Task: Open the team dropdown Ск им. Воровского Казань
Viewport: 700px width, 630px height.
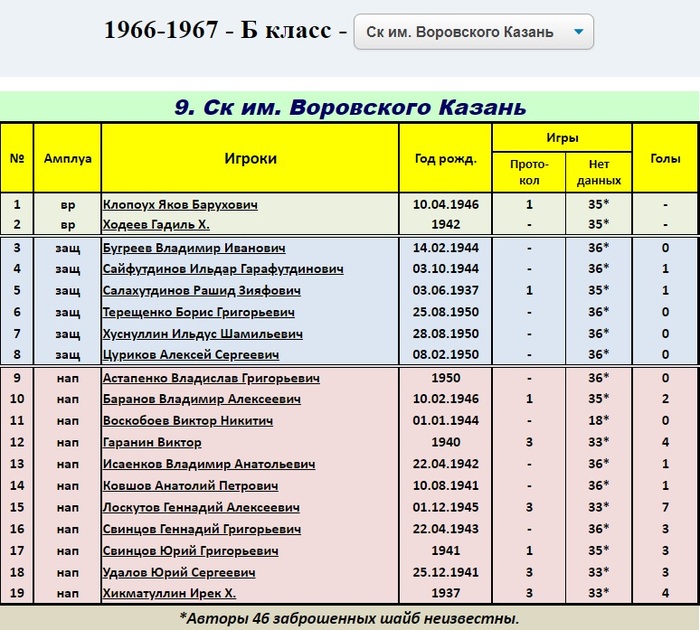Action: (473, 32)
